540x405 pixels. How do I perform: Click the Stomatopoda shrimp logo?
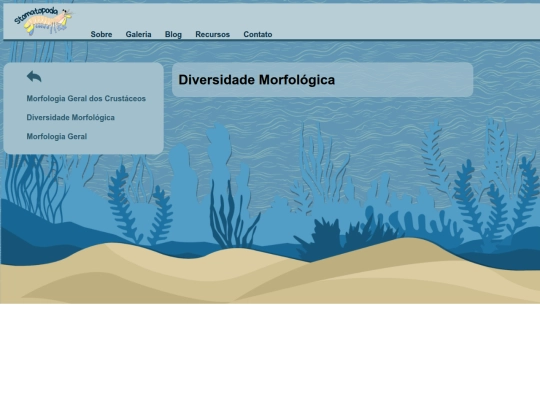pyautogui.click(x=43, y=21)
